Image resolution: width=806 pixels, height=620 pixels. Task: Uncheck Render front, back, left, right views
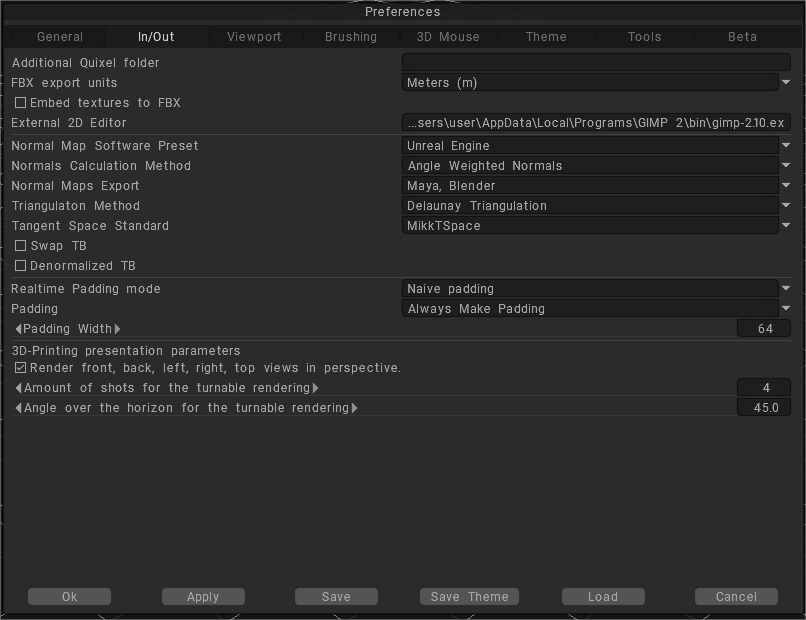[21, 368]
